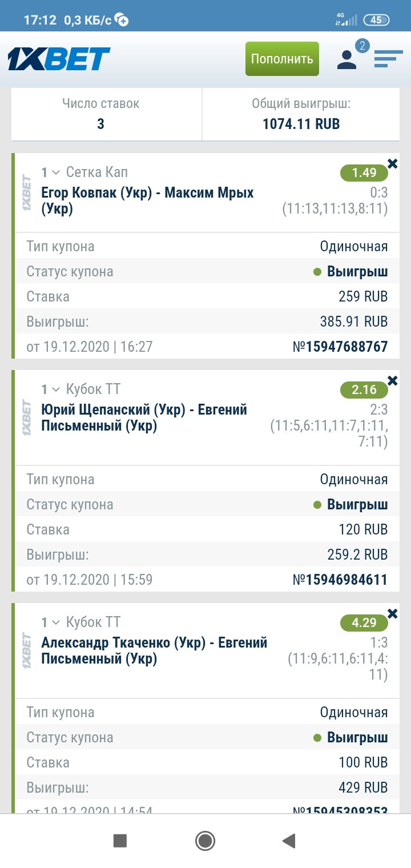The height and width of the screenshot is (868, 411).
Task: Tap the Пополнить deposit button
Action: click(x=282, y=59)
